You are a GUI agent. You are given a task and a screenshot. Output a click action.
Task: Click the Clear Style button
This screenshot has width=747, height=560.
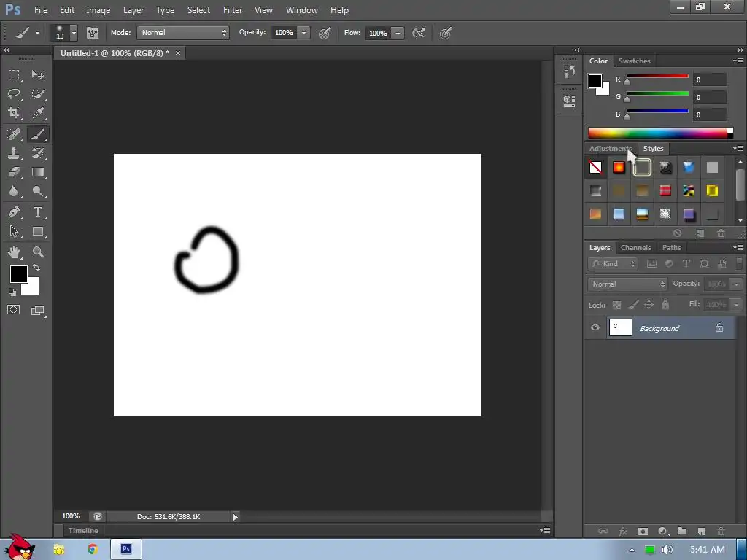tap(677, 233)
